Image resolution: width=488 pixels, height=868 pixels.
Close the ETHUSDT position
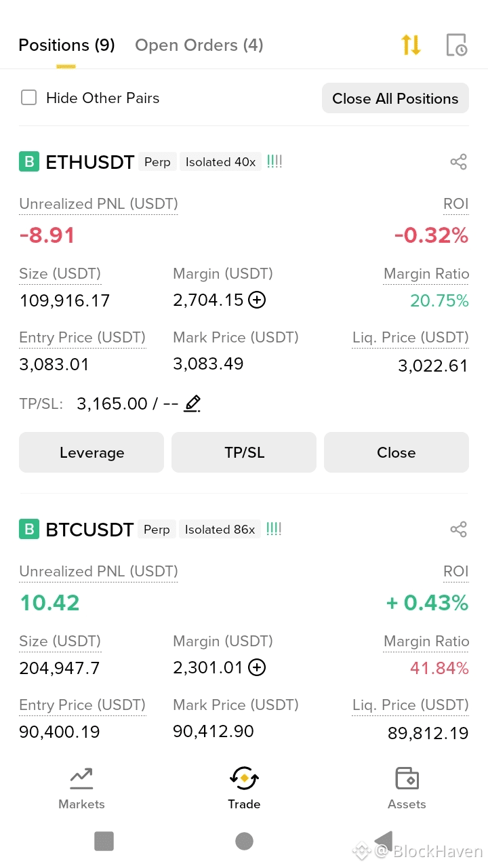[396, 452]
